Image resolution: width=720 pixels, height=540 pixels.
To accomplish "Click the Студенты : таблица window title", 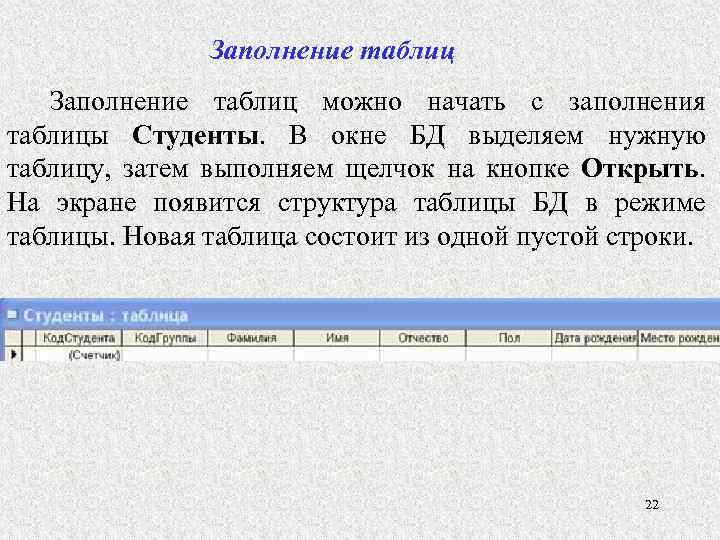I will pyautogui.click(x=106, y=315).
